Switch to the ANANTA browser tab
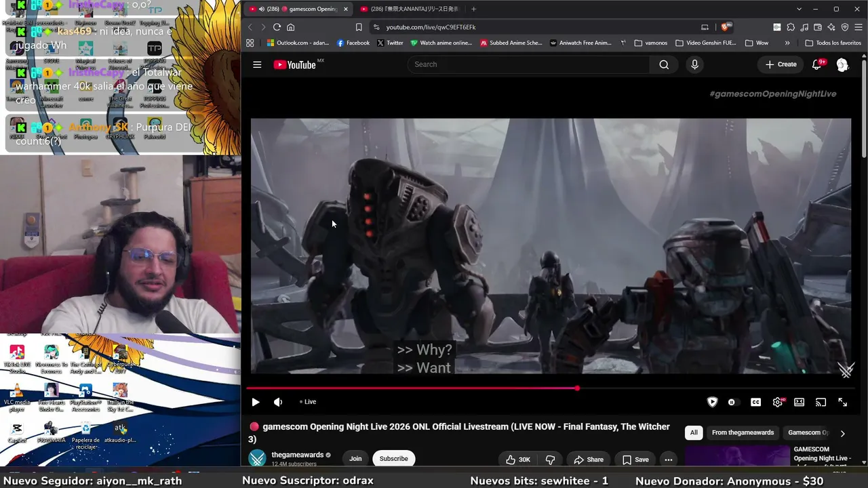Screen dimensions: 868x488 click(x=410, y=9)
